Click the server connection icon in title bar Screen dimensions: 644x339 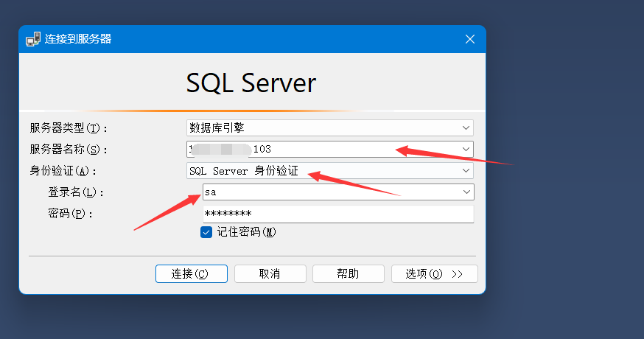coord(33,39)
